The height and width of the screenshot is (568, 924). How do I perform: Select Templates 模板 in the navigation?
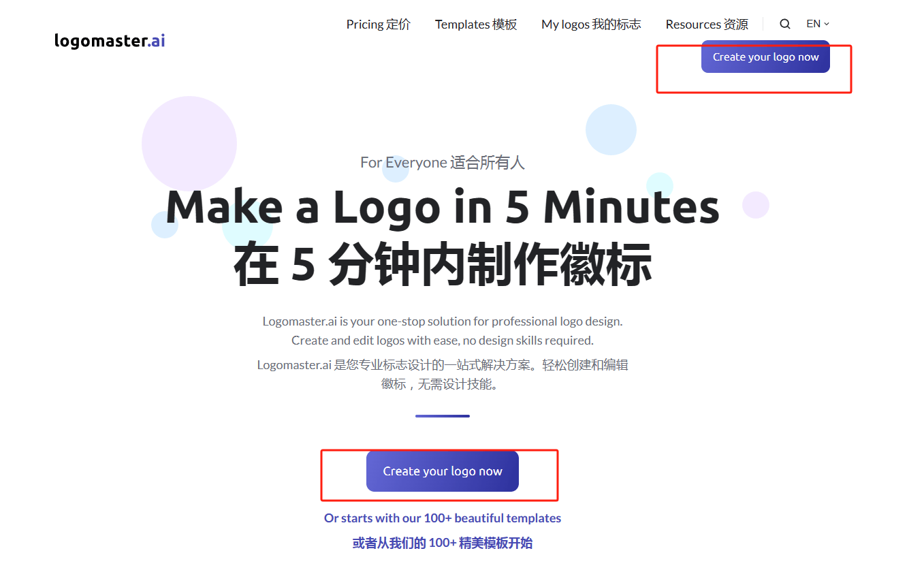(x=475, y=24)
